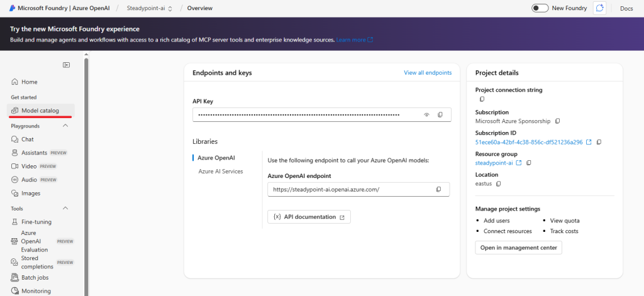Copy the project connection string

click(482, 99)
